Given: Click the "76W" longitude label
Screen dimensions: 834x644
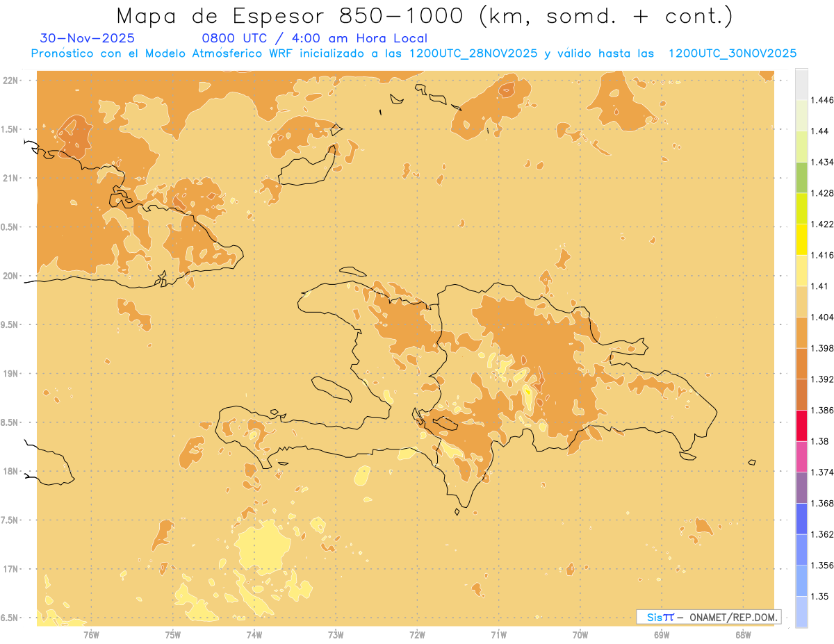Looking at the screenshot, I should click(x=91, y=635).
